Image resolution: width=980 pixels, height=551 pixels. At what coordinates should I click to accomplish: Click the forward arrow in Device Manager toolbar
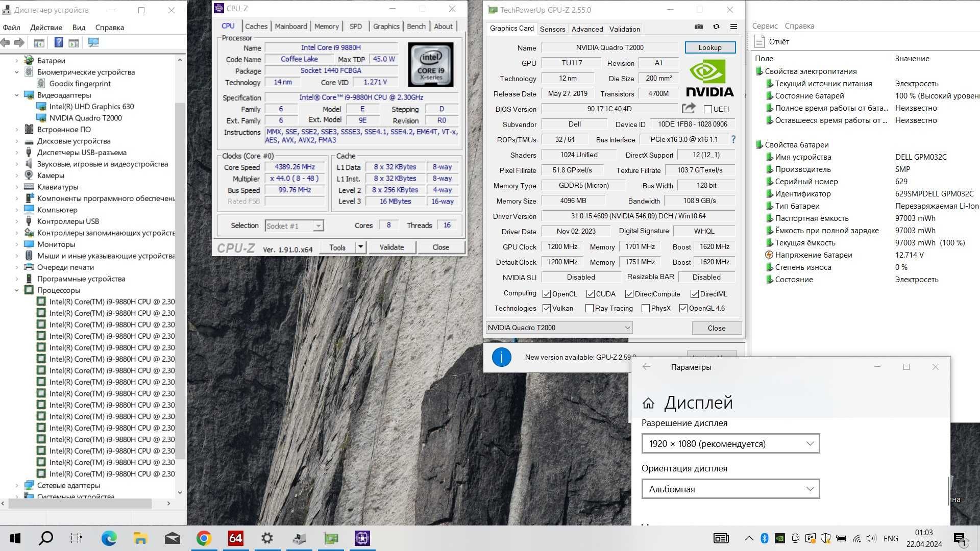[19, 43]
